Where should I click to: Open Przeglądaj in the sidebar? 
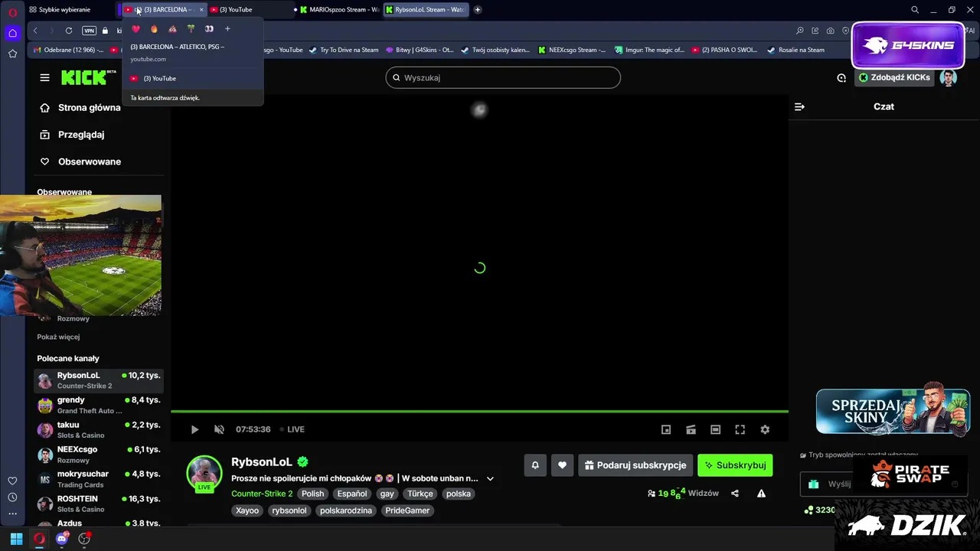[x=72, y=135]
